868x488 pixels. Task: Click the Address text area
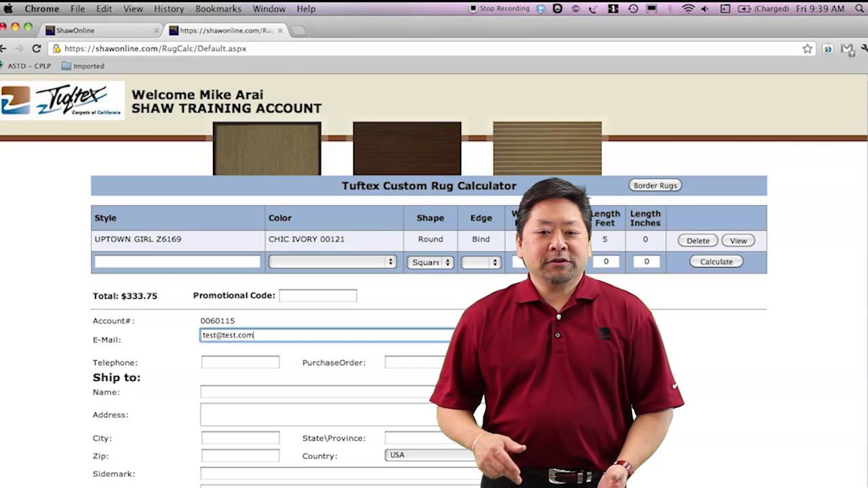(319, 415)
